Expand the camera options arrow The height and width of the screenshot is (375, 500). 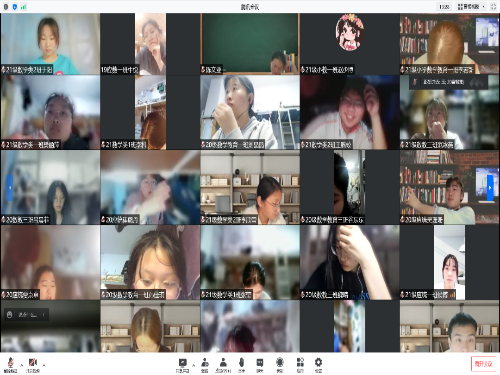click(44, 365)
